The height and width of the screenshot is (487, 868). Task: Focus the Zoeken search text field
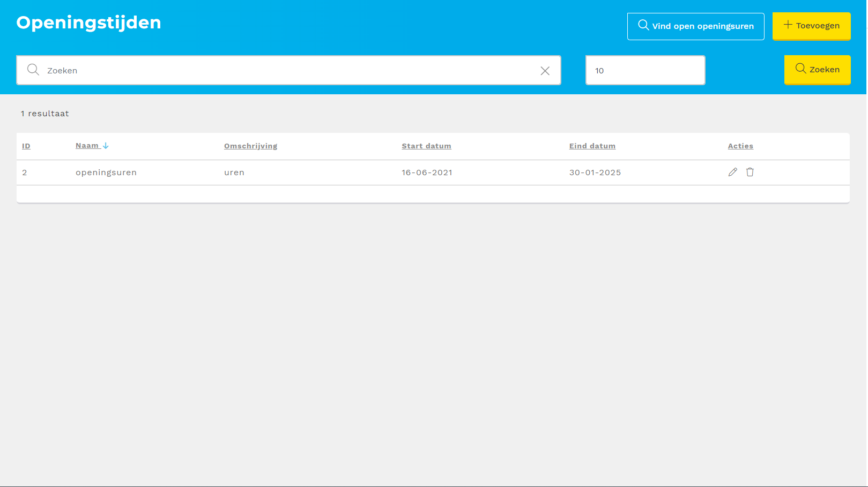click(290, 71)
